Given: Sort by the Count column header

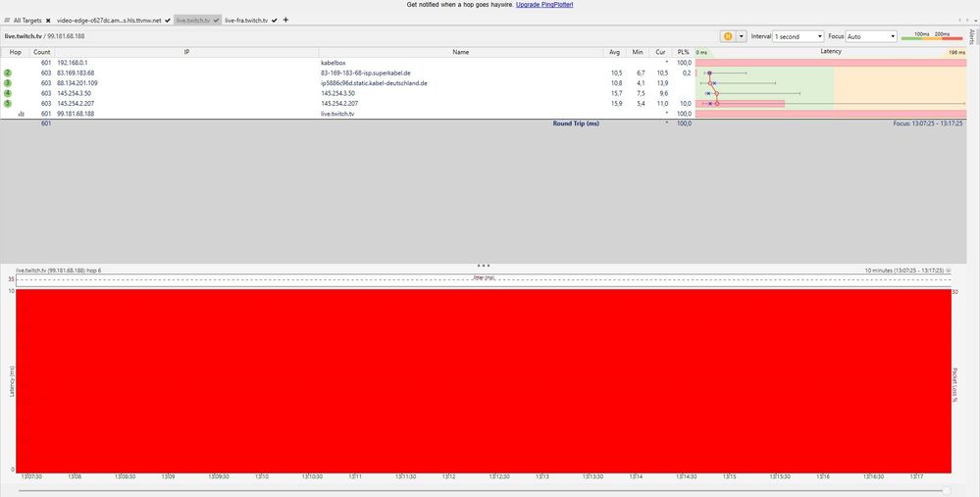Looking at the screenshot, I should tap(42, 53).
